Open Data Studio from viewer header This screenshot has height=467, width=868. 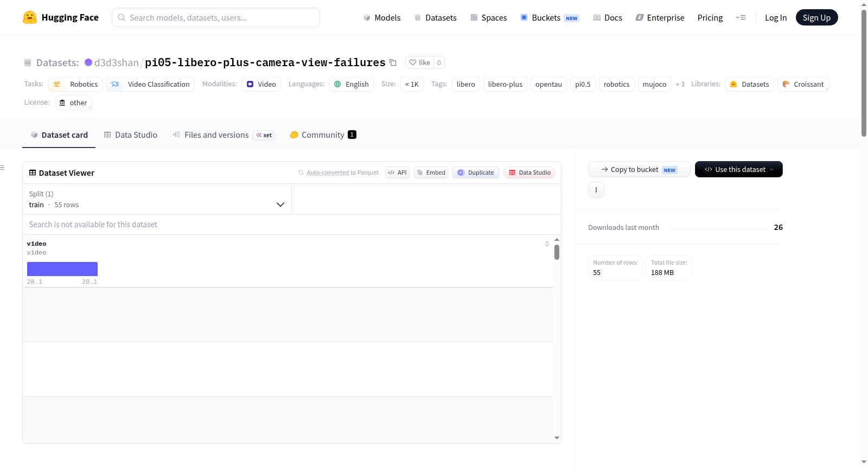click(529, 172)
